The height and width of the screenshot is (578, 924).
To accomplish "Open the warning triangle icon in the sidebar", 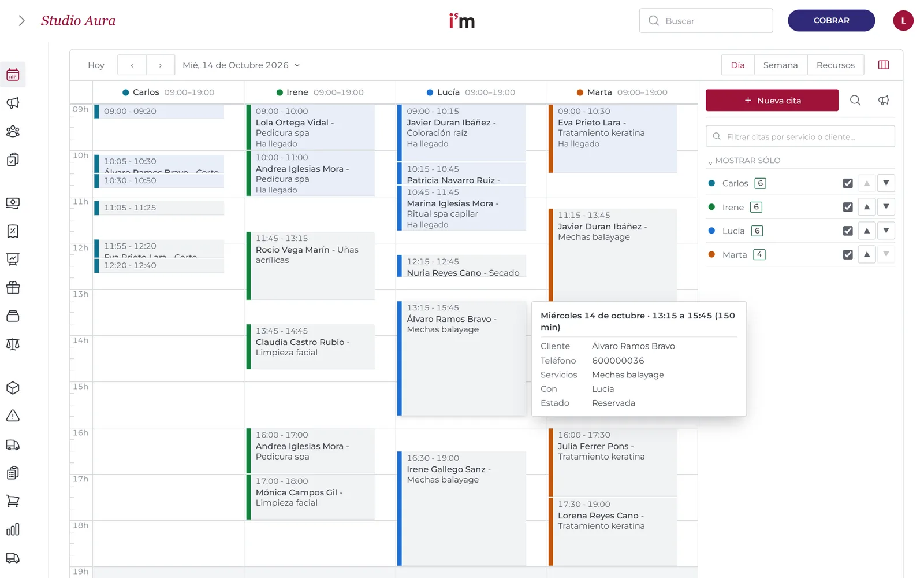I will [x=13, y=416].
